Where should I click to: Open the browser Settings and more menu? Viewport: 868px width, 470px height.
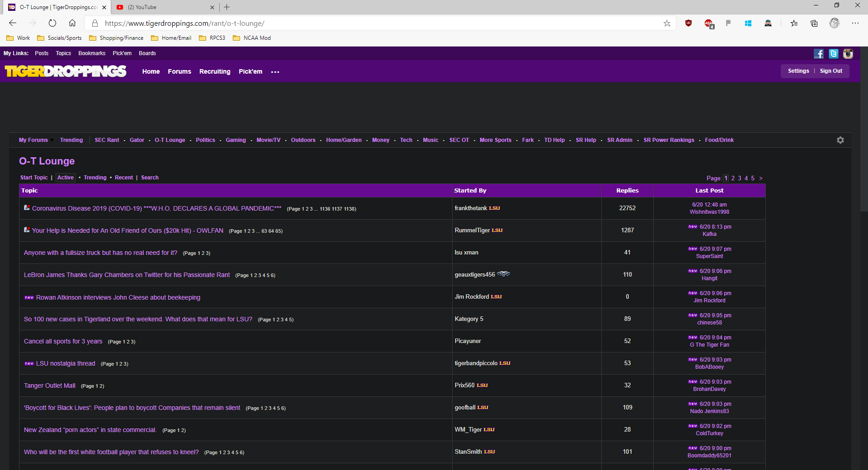click(855, 23)
